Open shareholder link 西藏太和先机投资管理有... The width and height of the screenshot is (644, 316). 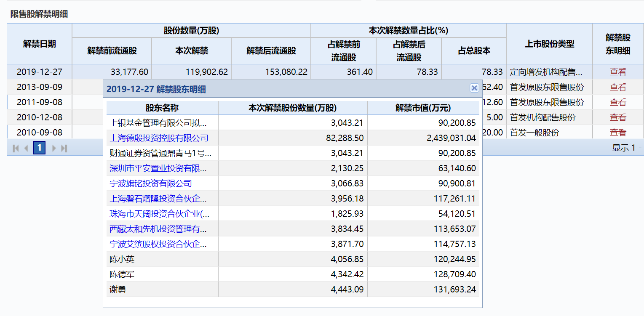pyautogui.click(x=158, y=229)
